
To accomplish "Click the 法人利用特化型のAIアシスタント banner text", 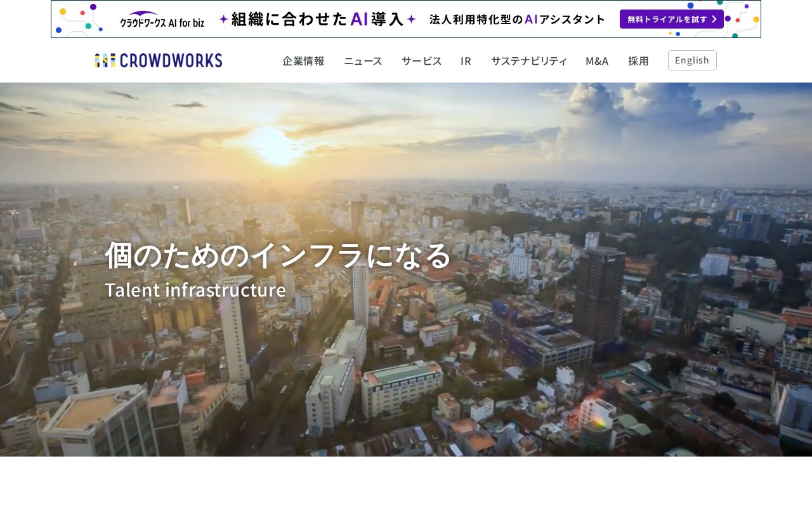I will 517,19.
